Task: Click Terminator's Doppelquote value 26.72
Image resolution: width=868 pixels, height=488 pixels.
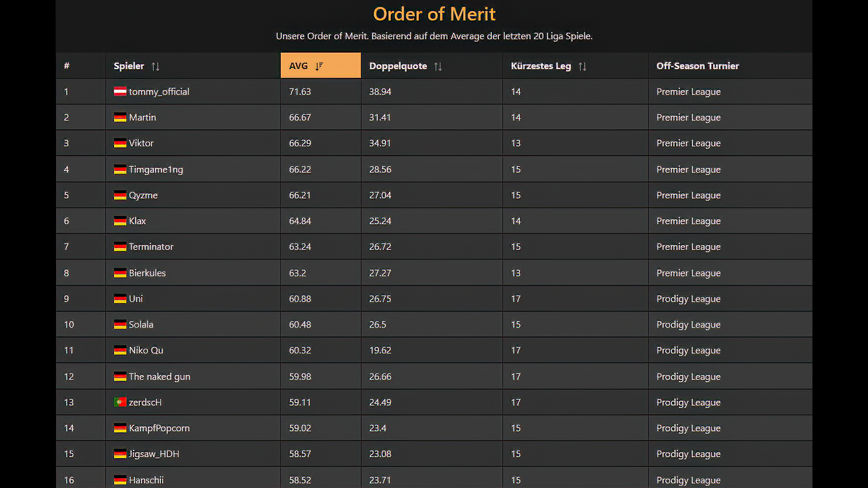Action: (380, 246)
